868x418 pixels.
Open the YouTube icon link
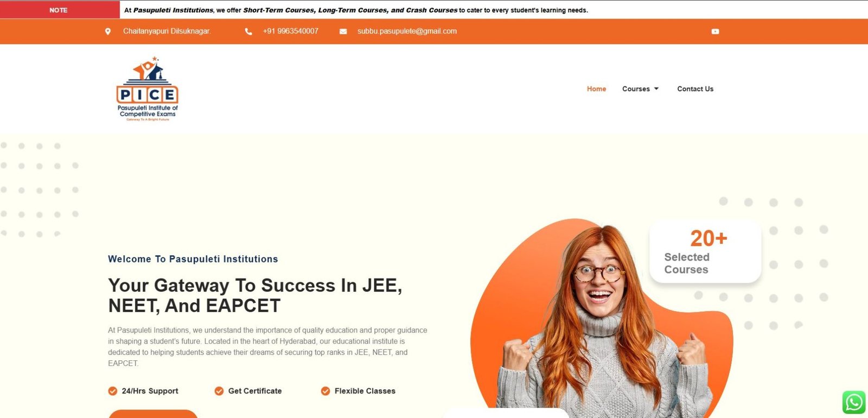[x=715, y=31]
